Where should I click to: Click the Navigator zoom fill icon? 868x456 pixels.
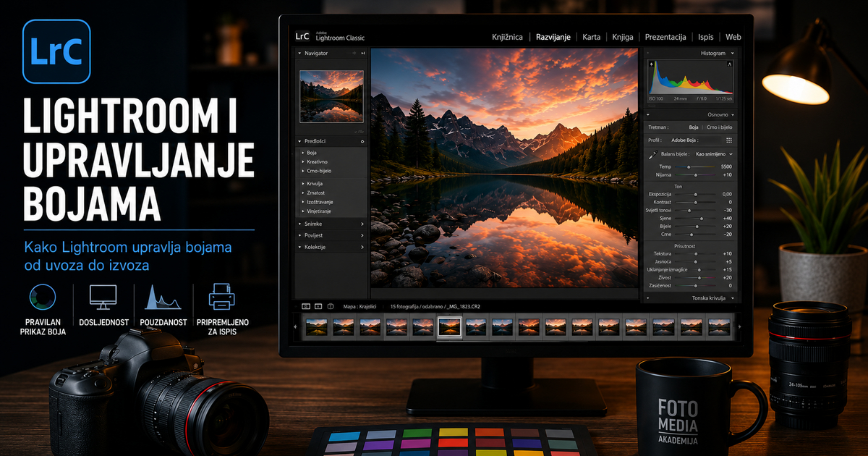[x=362, y=54]
